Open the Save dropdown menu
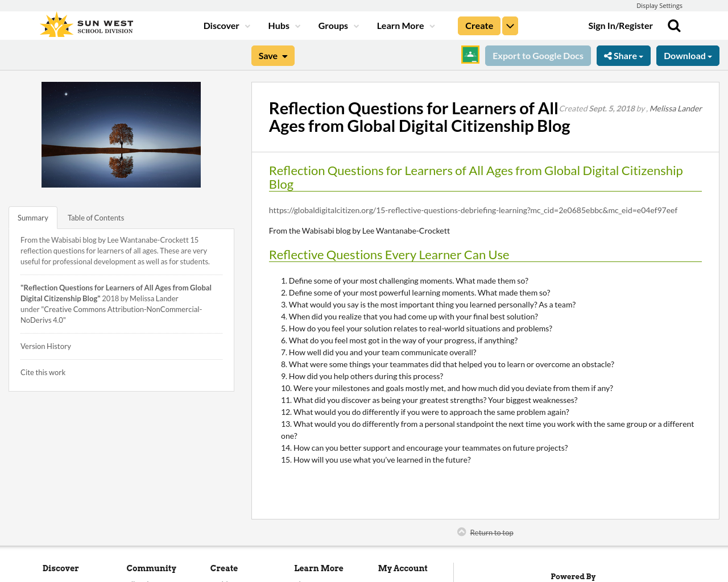The width and height of the screenshot is (728, 582). (x=272, y=55)
